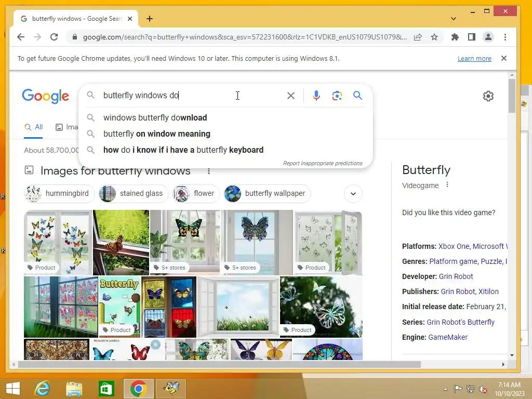Image resolution: width=532 pixels, height=399 pixels.
Task: Click Report inappropriate predictions
Action: pyautogui.click(x=323, y=163)
